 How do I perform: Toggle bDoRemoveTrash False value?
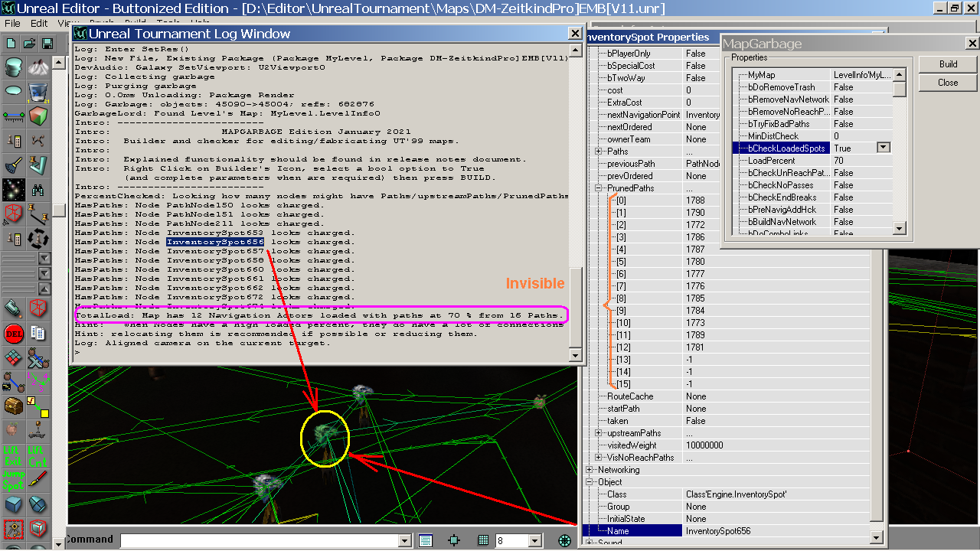(862, 87)
